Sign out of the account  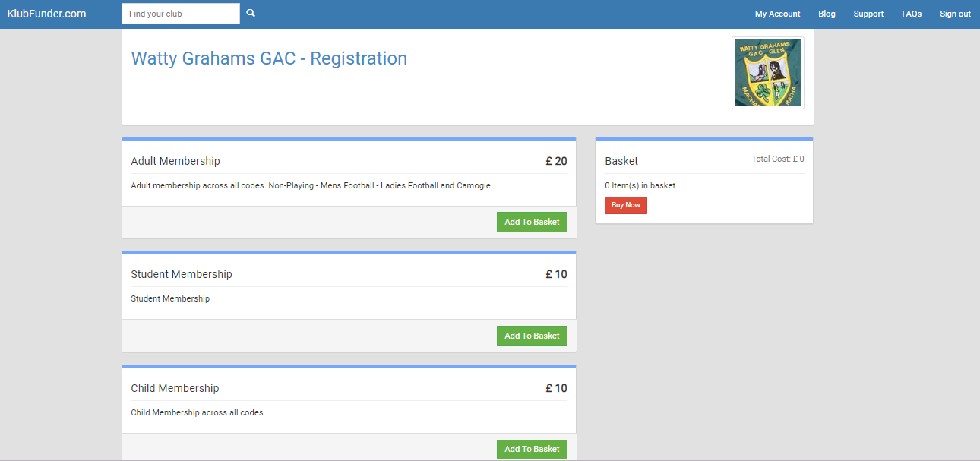pyautogui.click(x=955, y=14)
